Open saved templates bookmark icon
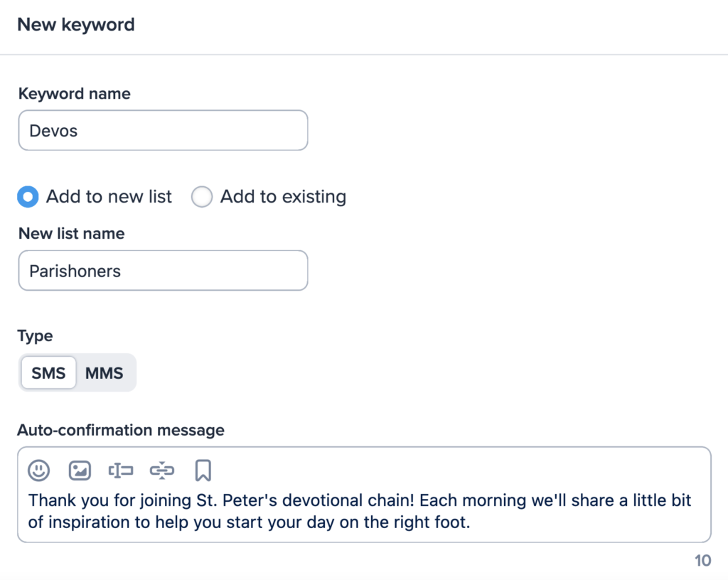Screen dimensions: 728x580 [x=203, y=470]
